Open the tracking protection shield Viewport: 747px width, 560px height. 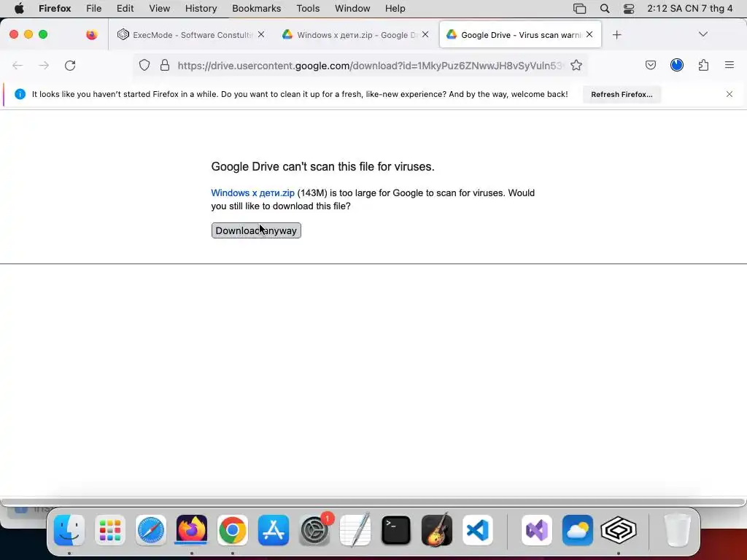(144, 65)
